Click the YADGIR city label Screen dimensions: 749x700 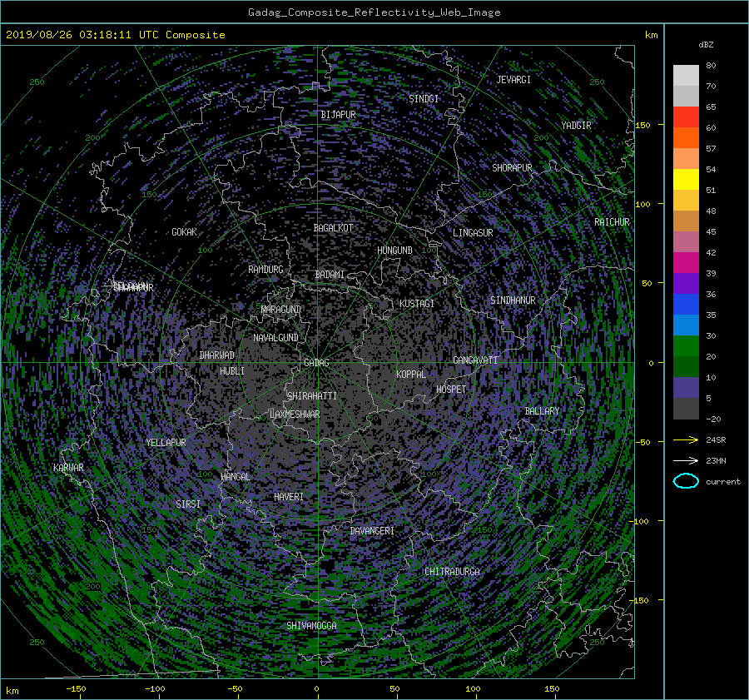point(576,126)
